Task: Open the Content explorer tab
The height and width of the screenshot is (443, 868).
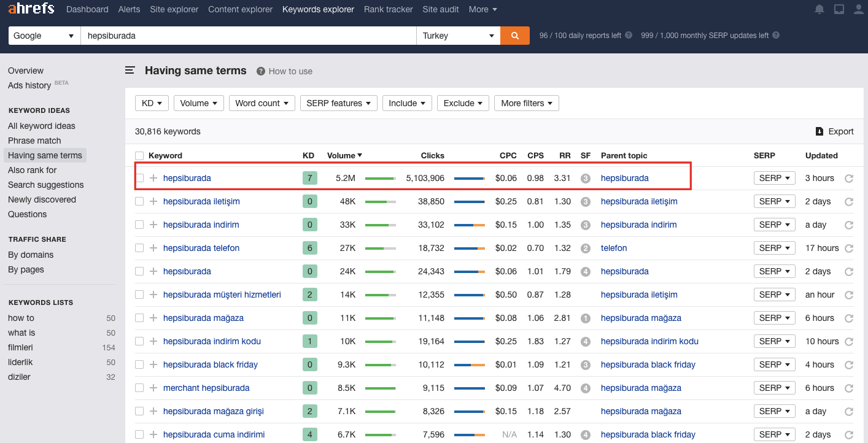Action: click(x=241, y=9)
